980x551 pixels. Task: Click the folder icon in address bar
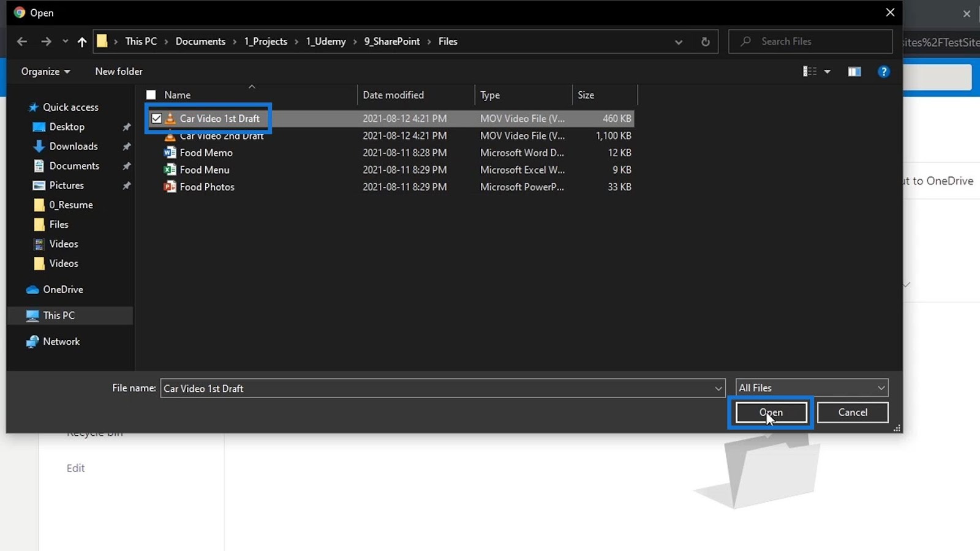click(102, 42)
